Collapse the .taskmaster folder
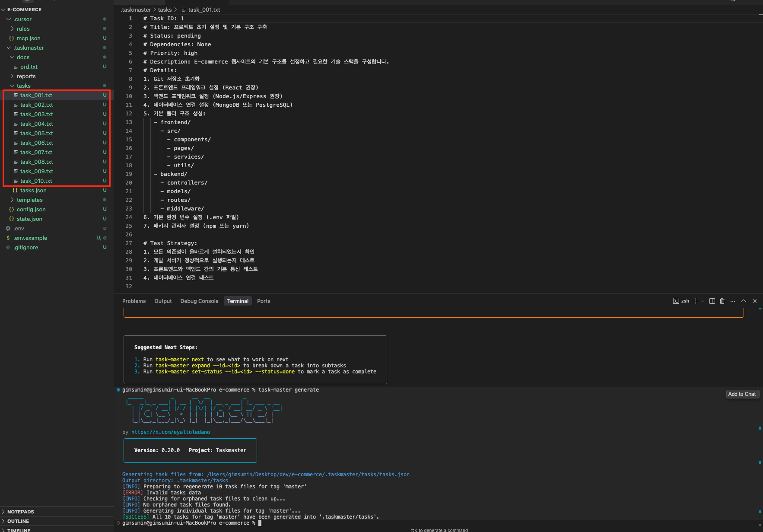The image size is (763, 532). coord(9,48)
